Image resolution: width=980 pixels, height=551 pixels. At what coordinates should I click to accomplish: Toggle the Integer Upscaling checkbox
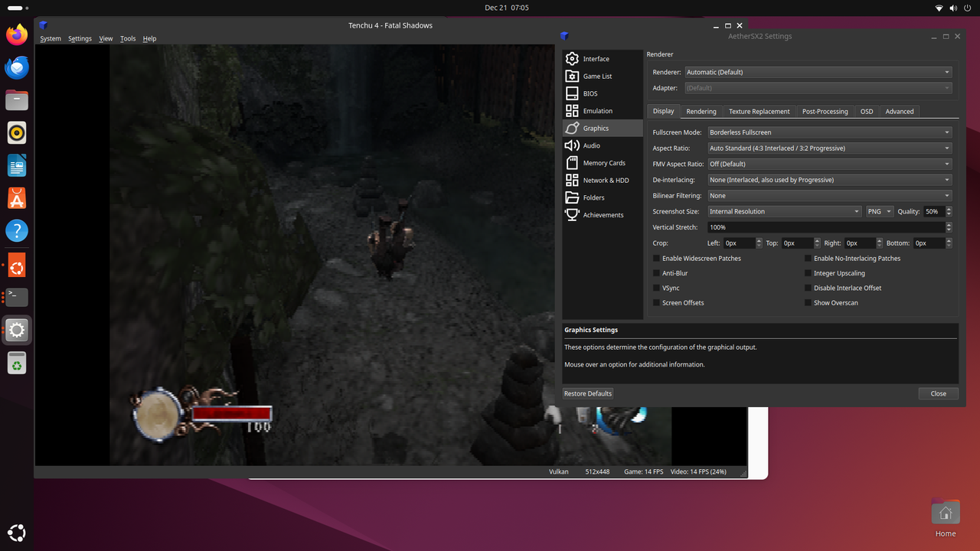(808, 273)
